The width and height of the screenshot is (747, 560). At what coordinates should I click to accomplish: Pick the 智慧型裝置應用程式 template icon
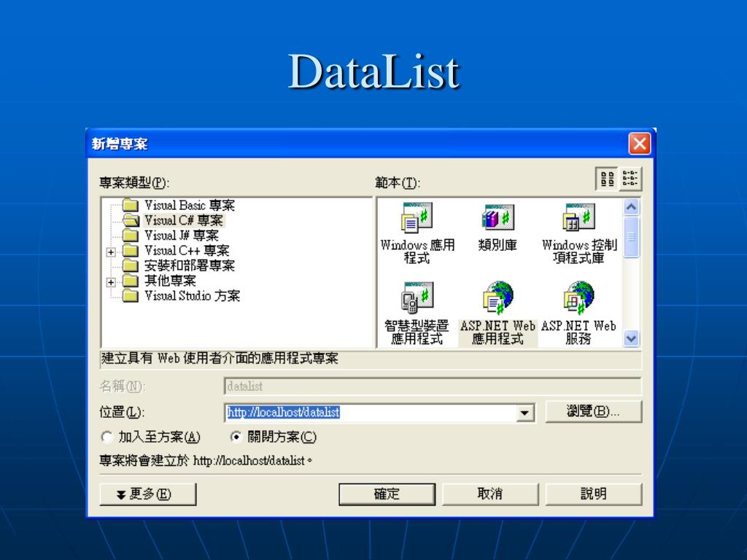pyautogui.click(x=417, y=297)
